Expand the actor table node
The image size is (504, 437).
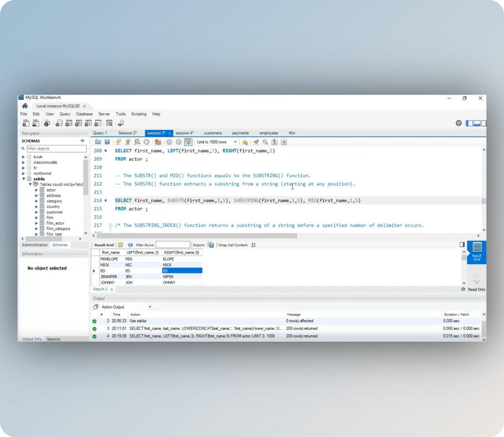pyautogui.click(x=37, y=190)
